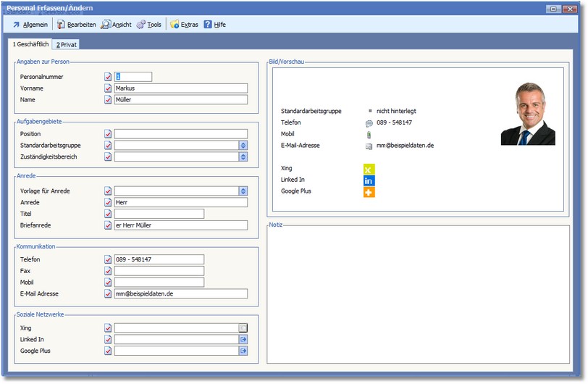Click the employee photo thumbnail
Image resolution: width=588 pixels, height=384 pixels.
click(x=528, y=114)
